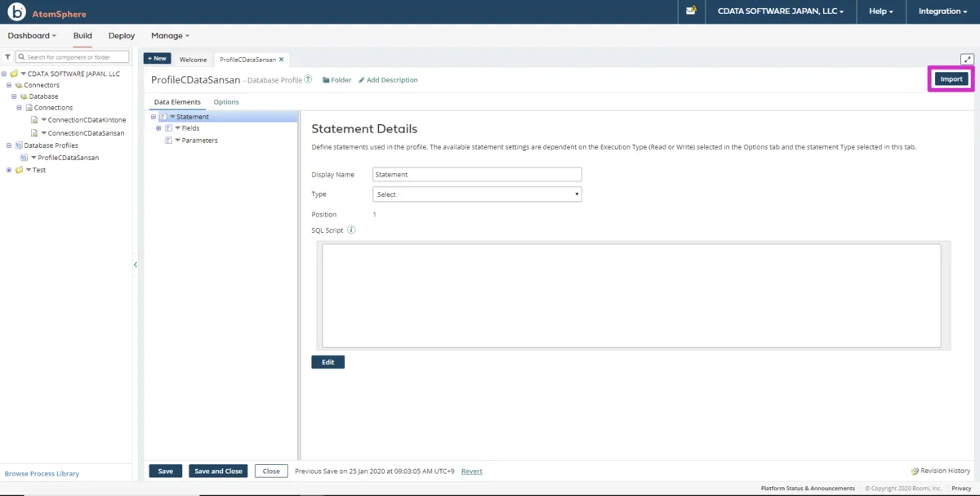Click the SQL Script info icon
Screen dimensions: 980x496
351,230
